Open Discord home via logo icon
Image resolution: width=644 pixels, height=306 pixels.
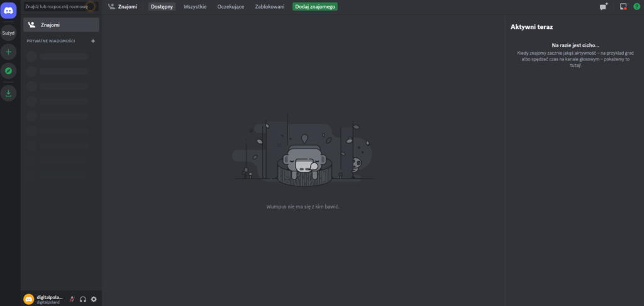[8, 11]
